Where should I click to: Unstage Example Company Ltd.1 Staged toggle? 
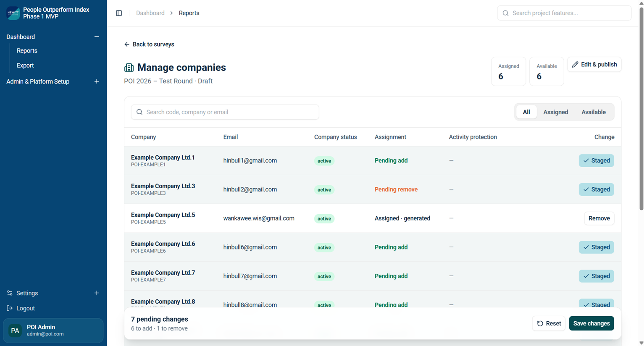point(596,160)
